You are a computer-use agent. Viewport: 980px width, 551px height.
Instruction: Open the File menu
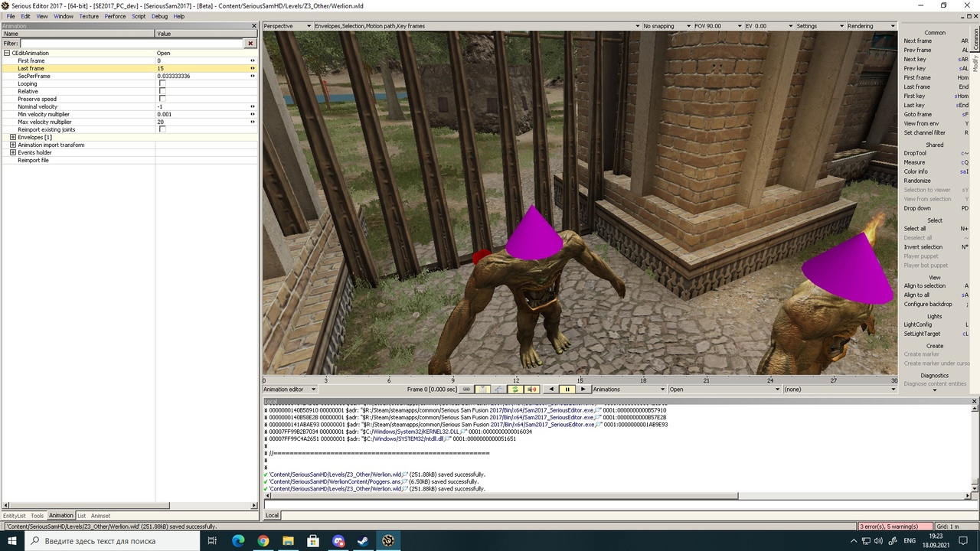[x=11, y=16]
